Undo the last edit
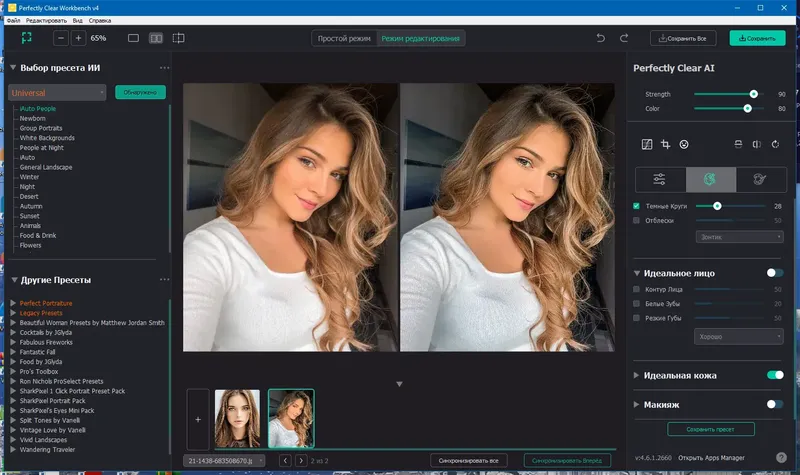The width and height of the screenshot is (800, 475). coord(601,38)
